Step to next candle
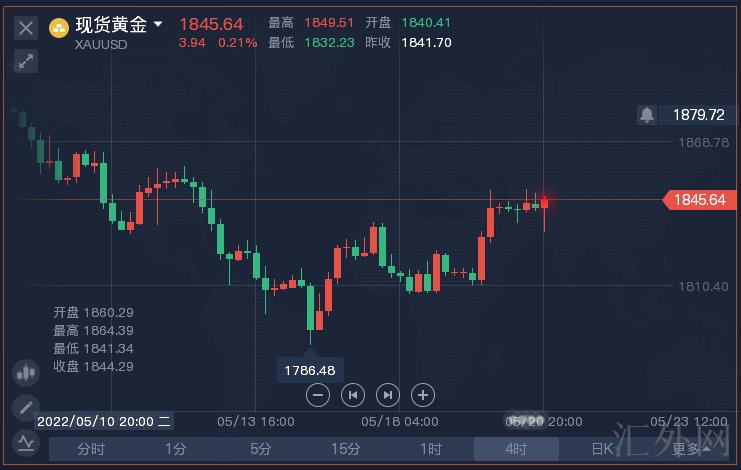This screenshot has width=741, height=470. pyautogui.click(x=388, y=394)
